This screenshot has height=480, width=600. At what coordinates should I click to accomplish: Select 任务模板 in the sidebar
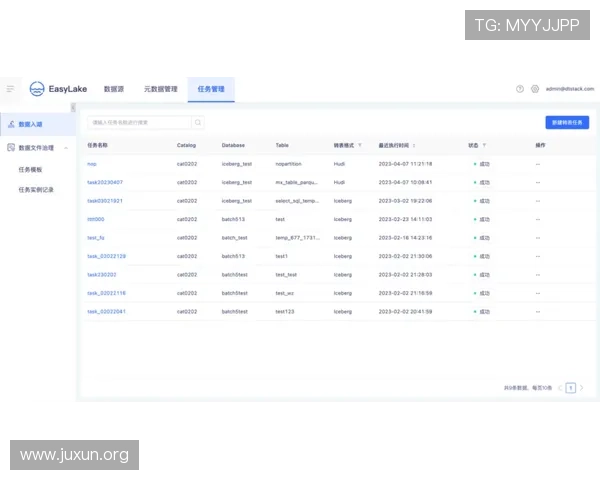tap(33, 170)
